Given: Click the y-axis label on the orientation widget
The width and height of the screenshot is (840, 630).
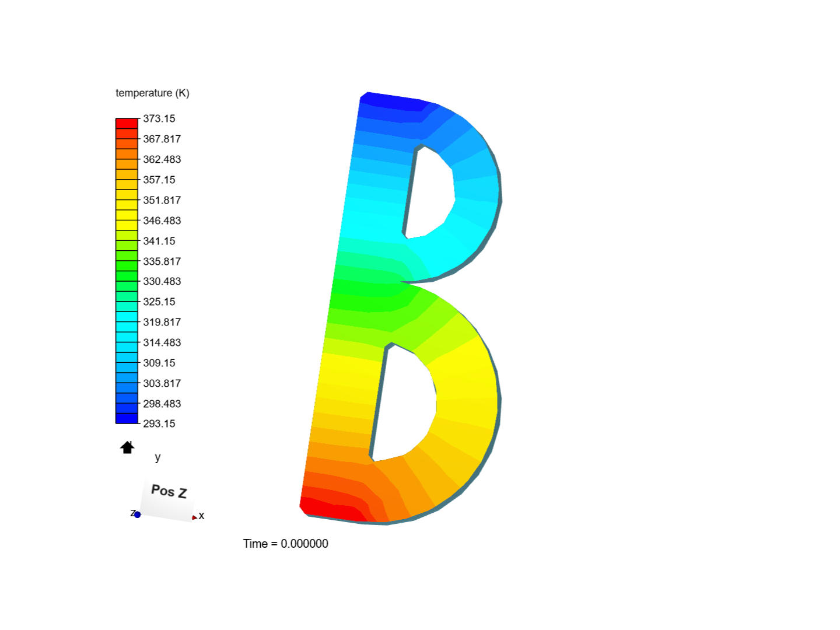Looking at the screenshot, I should coord(157,457).
